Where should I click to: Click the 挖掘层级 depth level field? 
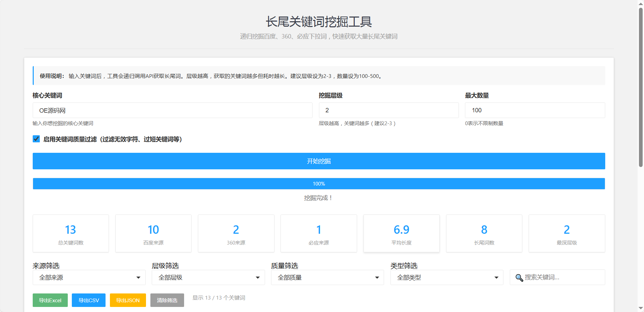tap(388, 110)
